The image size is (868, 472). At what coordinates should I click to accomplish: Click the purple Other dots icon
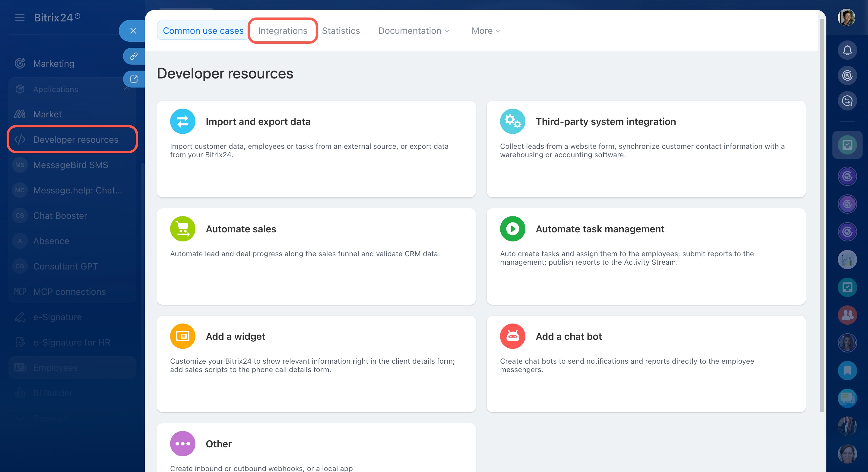182,443
